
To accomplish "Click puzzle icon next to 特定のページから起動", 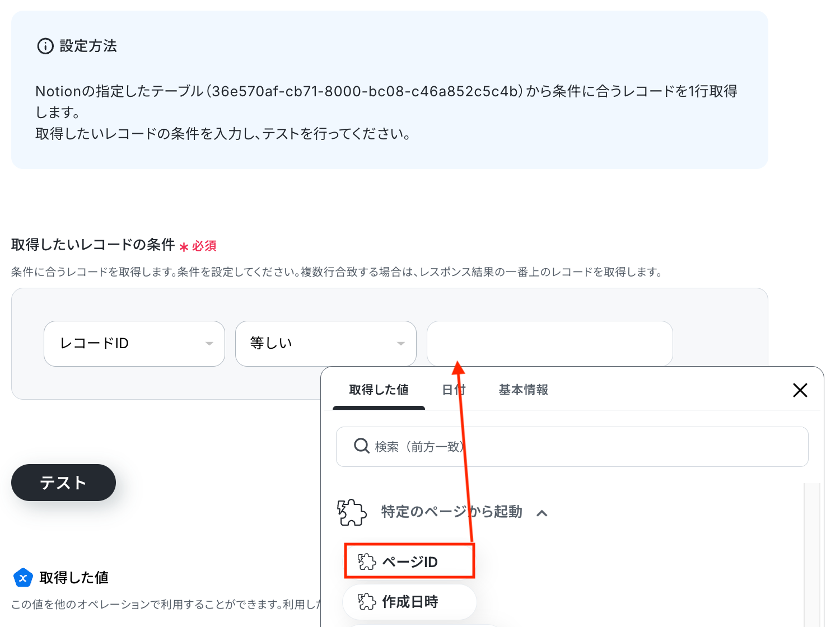I will click(x=352, y=512).
